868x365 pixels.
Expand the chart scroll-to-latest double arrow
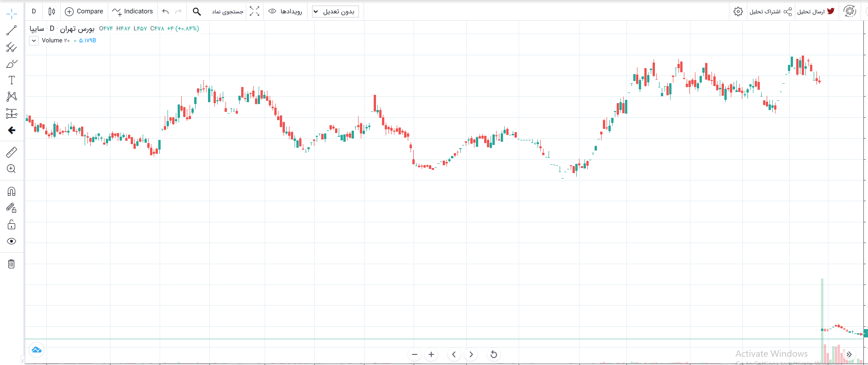pos(849,354)
